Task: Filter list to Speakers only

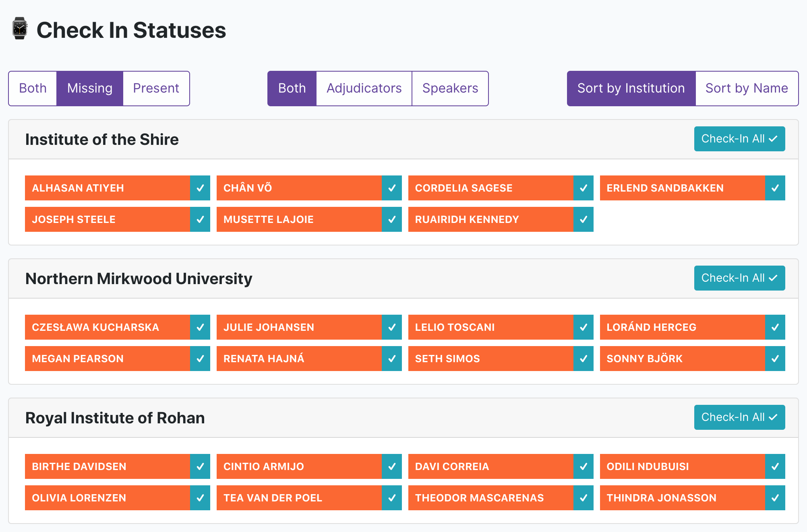Action: 450,89
